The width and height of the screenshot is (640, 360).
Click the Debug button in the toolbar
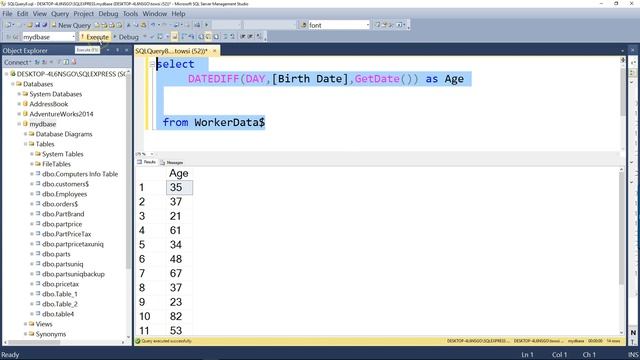click(126, 37)
